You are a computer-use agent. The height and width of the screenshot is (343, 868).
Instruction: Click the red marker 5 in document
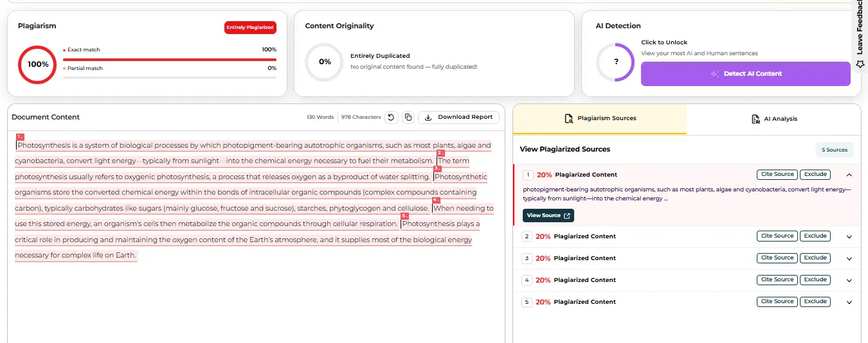(404, 216)
